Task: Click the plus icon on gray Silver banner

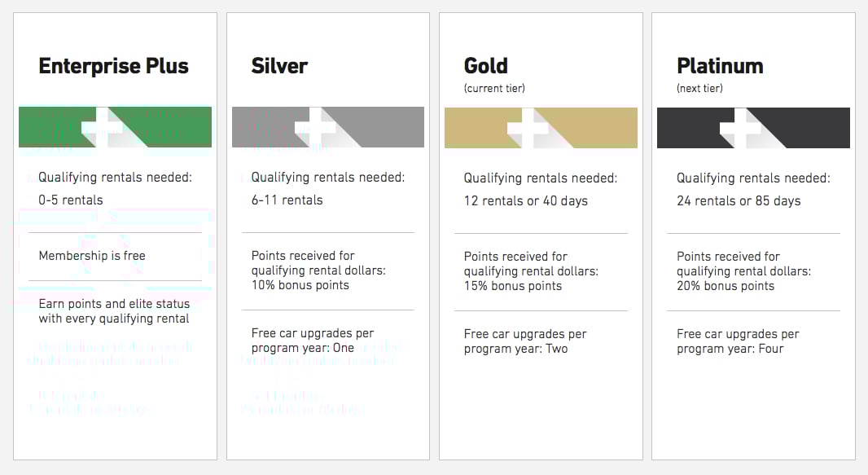Action: 316,128
